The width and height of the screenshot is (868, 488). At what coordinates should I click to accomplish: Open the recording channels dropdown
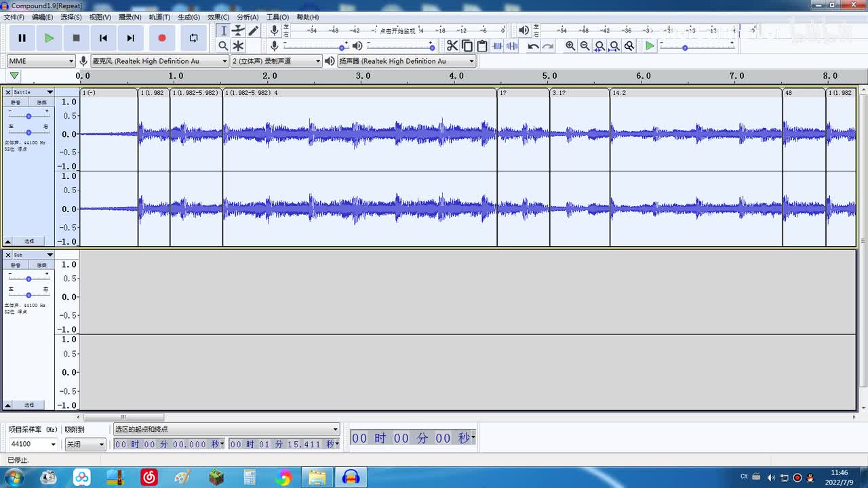(x=276, y=61)
